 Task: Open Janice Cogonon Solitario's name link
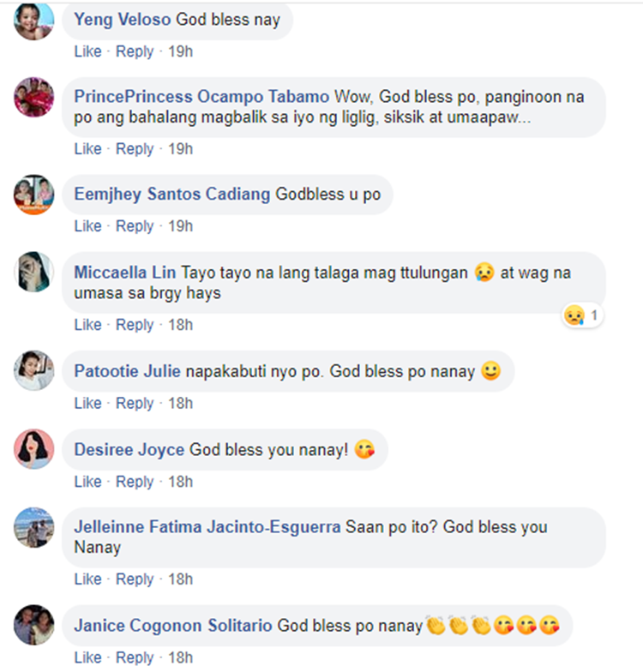coord(173,626)
